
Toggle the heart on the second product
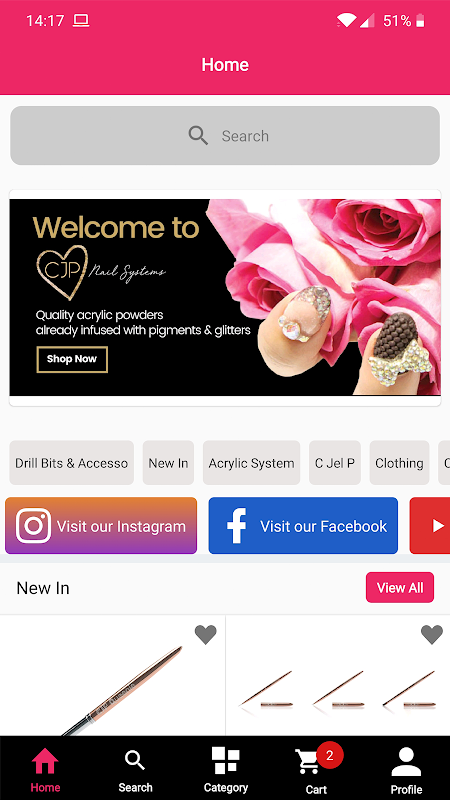(432, 635)
